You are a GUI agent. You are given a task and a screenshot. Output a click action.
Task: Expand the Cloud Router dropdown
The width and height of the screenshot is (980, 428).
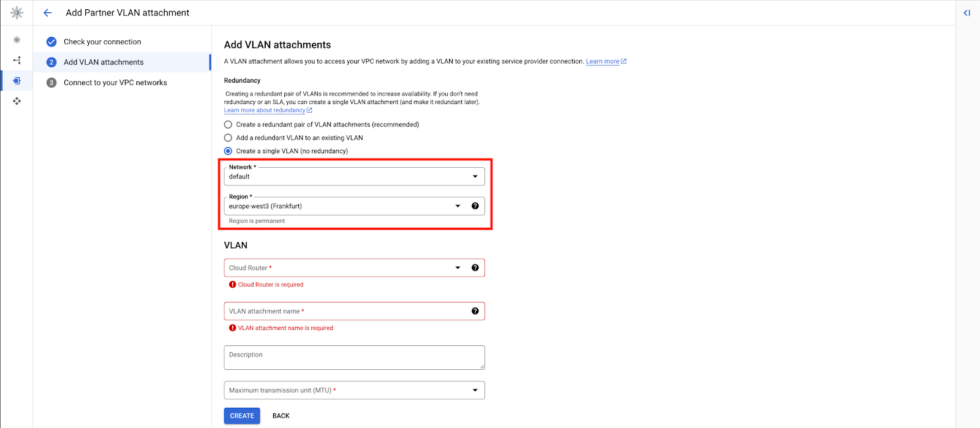[354, 268]
